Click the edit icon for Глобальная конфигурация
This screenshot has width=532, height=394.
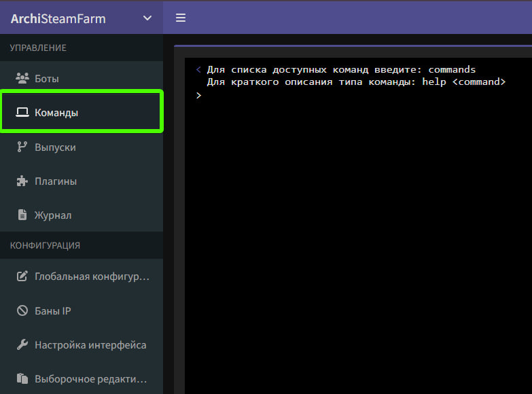(22, 276)
